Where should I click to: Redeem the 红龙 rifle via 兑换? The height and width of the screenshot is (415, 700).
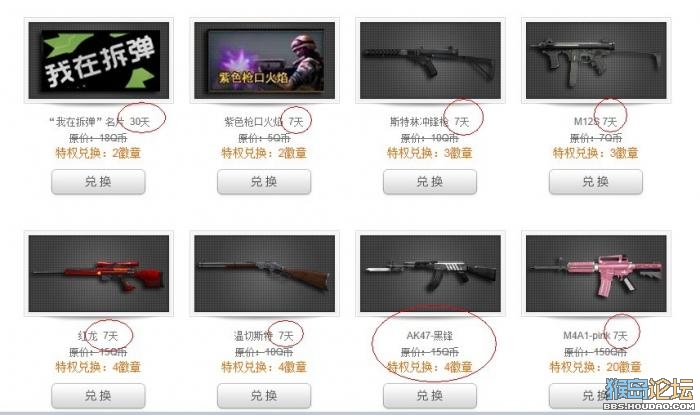tap(98, 395)
